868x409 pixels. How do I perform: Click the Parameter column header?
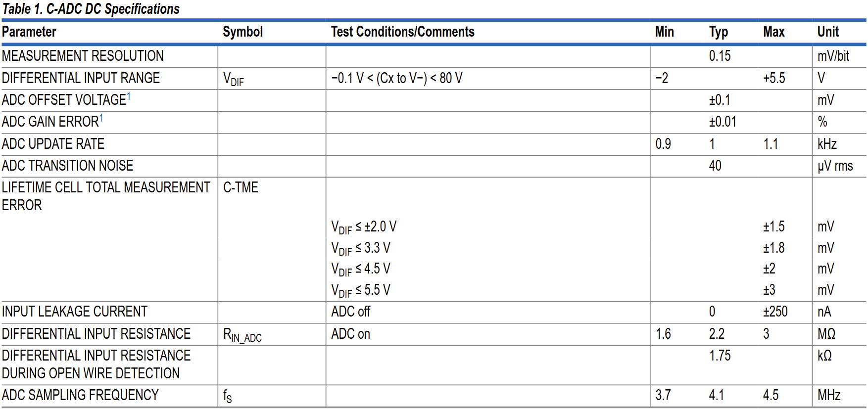29,32
